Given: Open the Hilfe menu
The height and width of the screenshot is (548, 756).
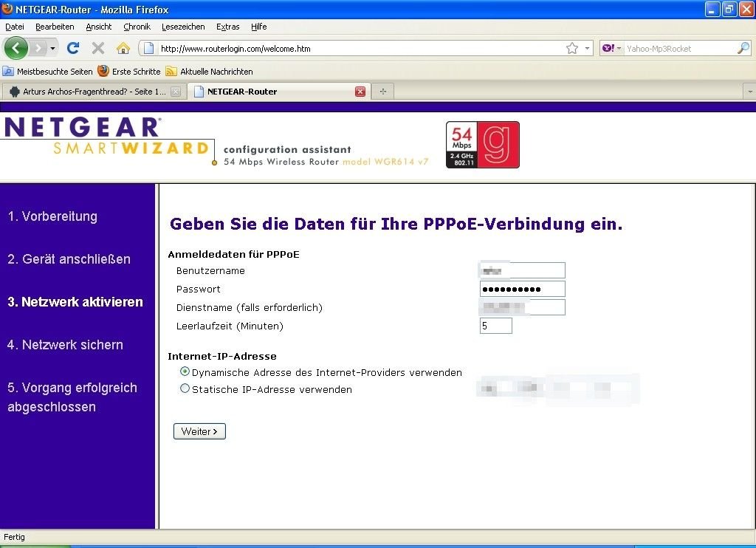Looking at the screenshot, I should click(259, 27).
